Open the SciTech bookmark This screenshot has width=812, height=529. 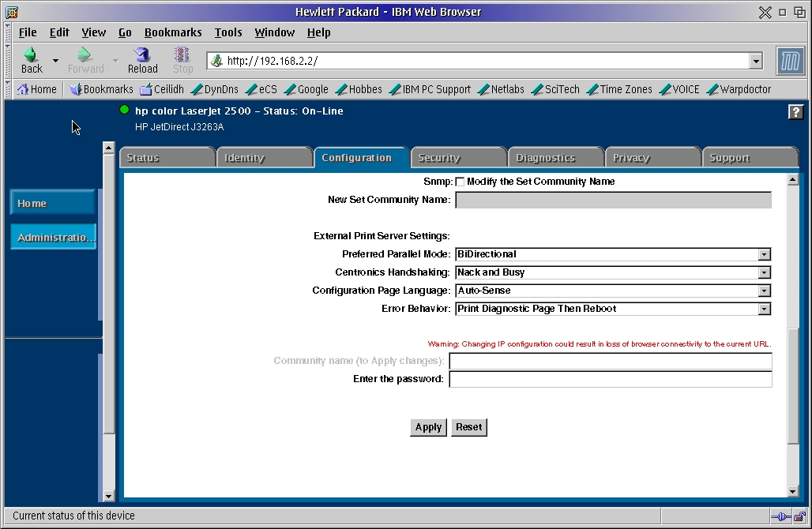[x=555, y=89]
